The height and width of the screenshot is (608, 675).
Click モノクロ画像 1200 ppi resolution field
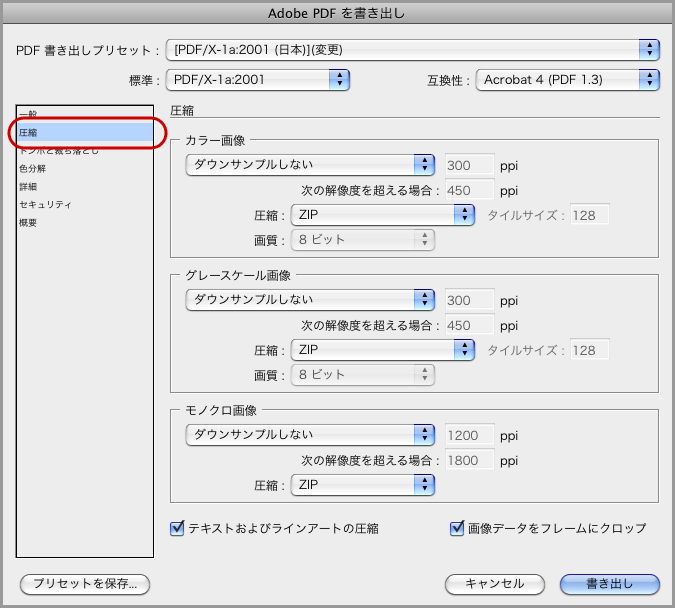click(x=469, y=435)
